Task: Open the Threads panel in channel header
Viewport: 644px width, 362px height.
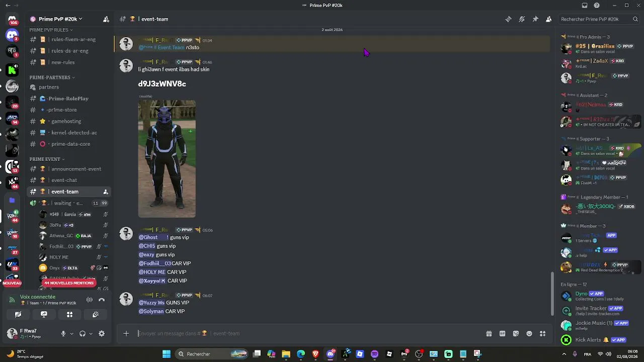Action: [509, 19]
